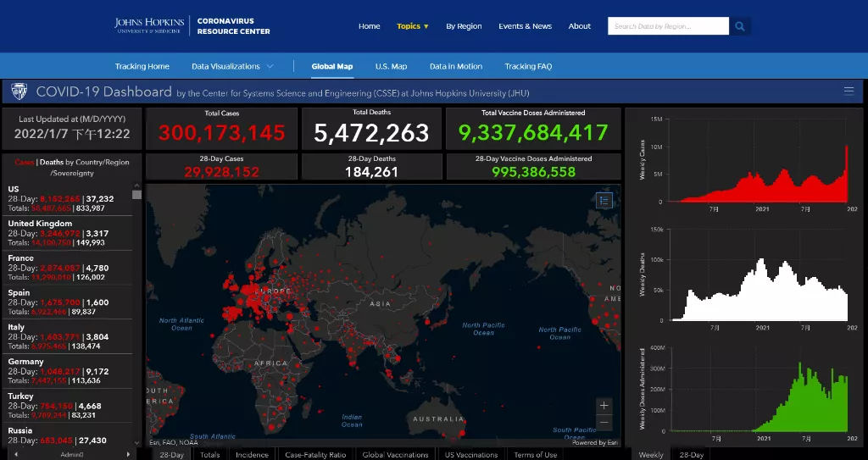Viewport: 868px width, 460px height.
Task: Select the Spain row
Action: coord(67,302)
